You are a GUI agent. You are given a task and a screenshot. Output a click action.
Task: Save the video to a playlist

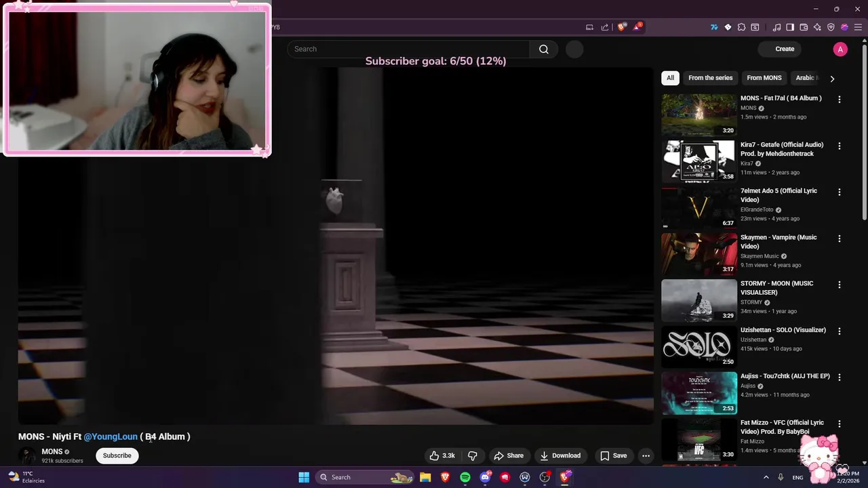(x=613, y=455)
